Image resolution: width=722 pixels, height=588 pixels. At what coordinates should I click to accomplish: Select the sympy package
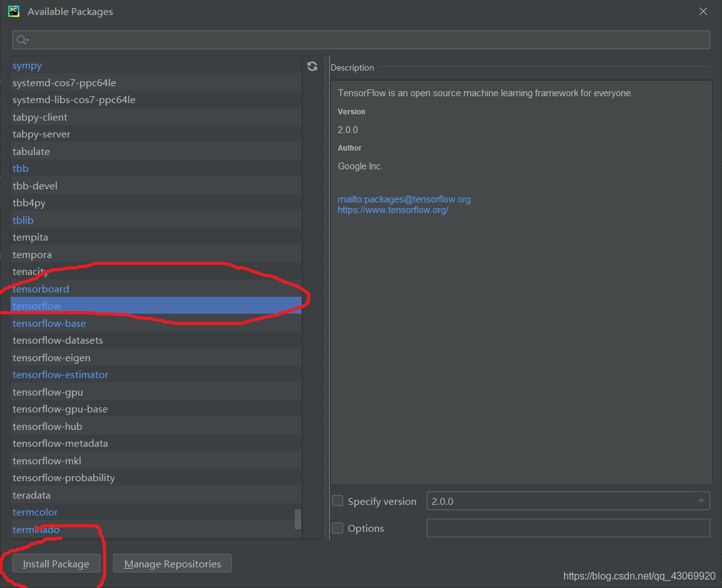tap(156, 66)
